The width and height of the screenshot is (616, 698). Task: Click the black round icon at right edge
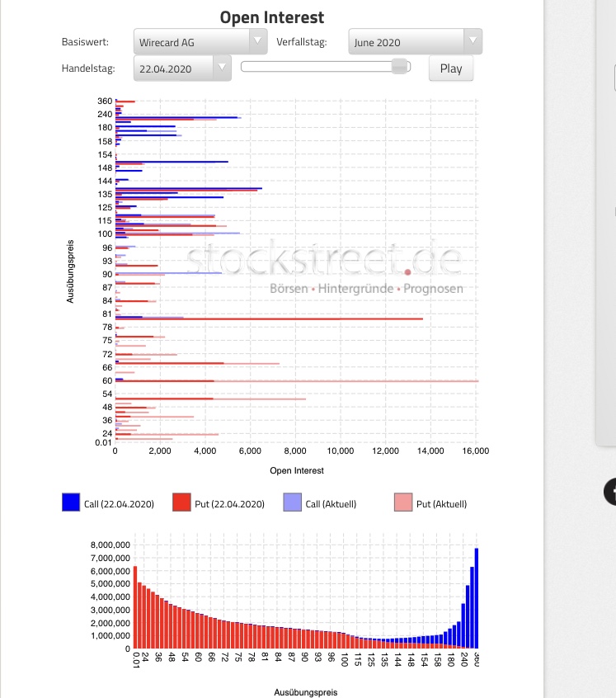(x=610, y=492)
